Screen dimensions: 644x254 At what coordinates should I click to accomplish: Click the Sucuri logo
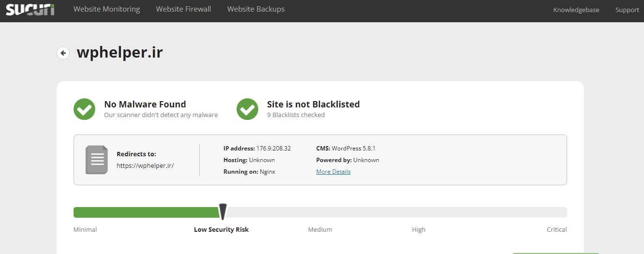30,9
